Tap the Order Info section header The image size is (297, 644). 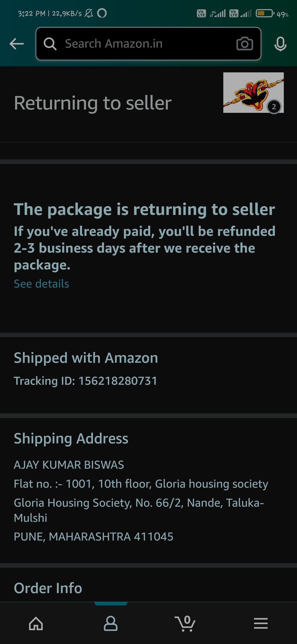48,588
